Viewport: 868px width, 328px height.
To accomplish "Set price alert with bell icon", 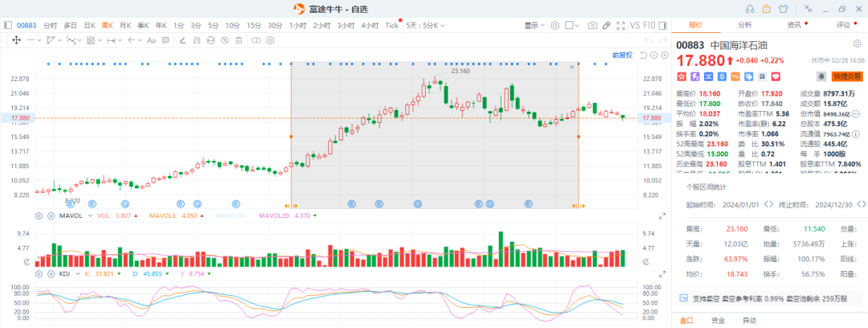I will (x=821, y=76).
